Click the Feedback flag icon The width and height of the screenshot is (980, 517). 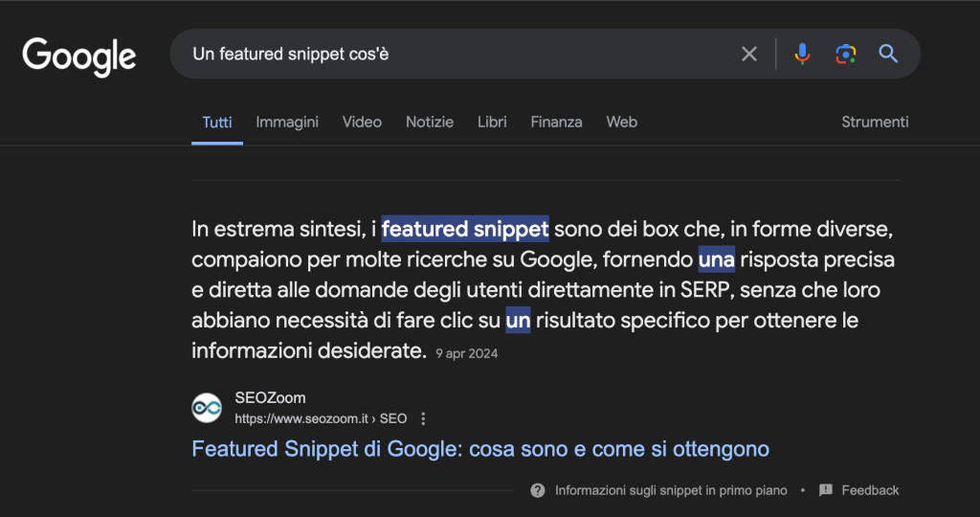[826, 490]
